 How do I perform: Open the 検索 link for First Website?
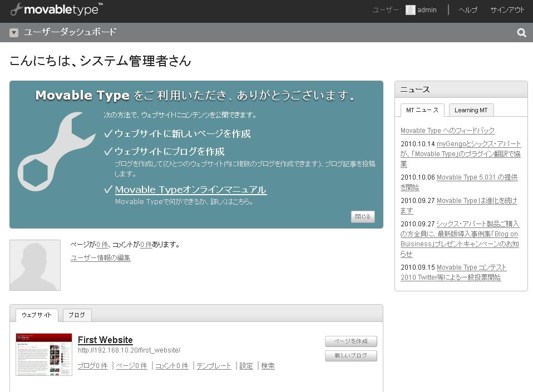(x=268, y=366)
